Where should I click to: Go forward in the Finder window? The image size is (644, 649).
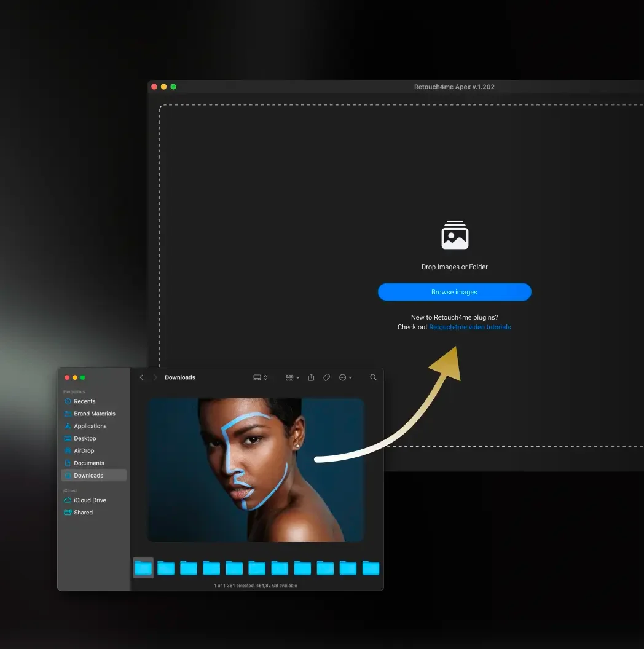tap(155, 377)
